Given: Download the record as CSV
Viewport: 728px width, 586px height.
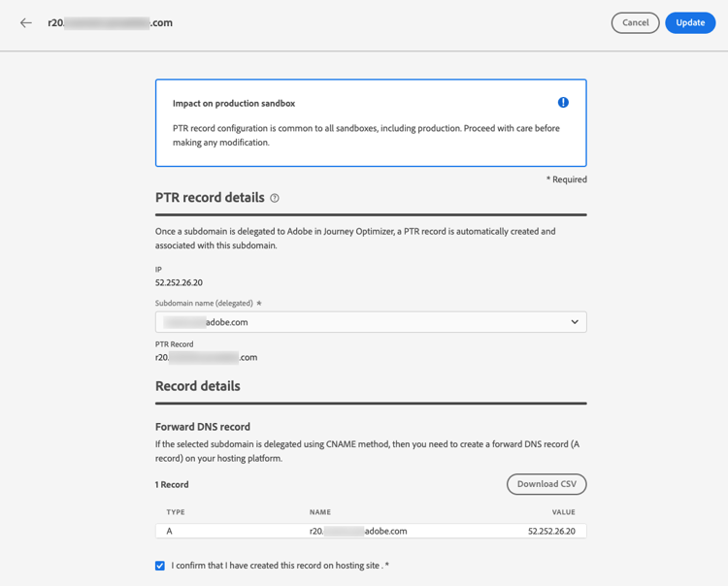Looking at the screenshot, I should (x=546, y=484).
